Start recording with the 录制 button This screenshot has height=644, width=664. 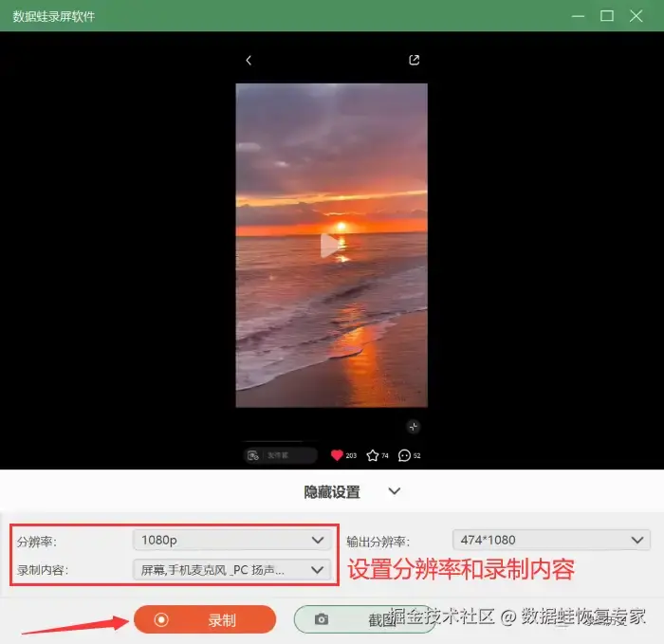(205, 619)
